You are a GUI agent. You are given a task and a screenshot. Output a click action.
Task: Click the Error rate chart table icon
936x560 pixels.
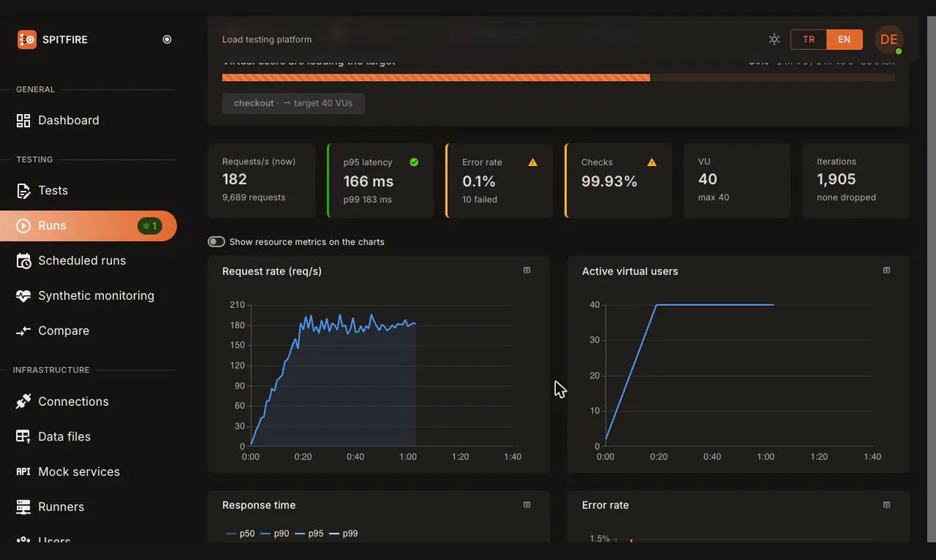click(887, 505)
